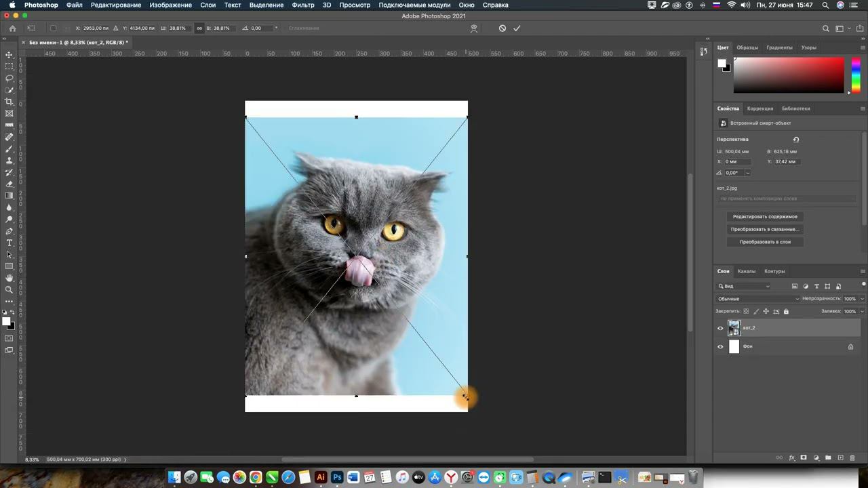The image size is (868, 488).
Task: Select the Frame tool
Action: 9,113
